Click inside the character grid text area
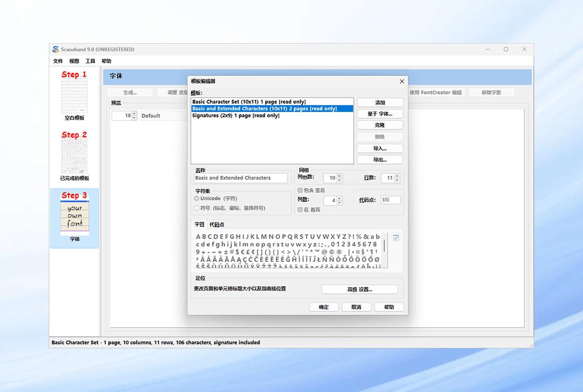 288,250
